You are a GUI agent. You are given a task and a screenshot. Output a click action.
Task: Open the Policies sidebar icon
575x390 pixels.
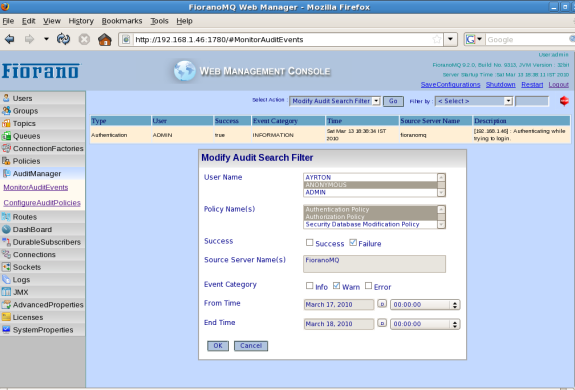[6, 161]
